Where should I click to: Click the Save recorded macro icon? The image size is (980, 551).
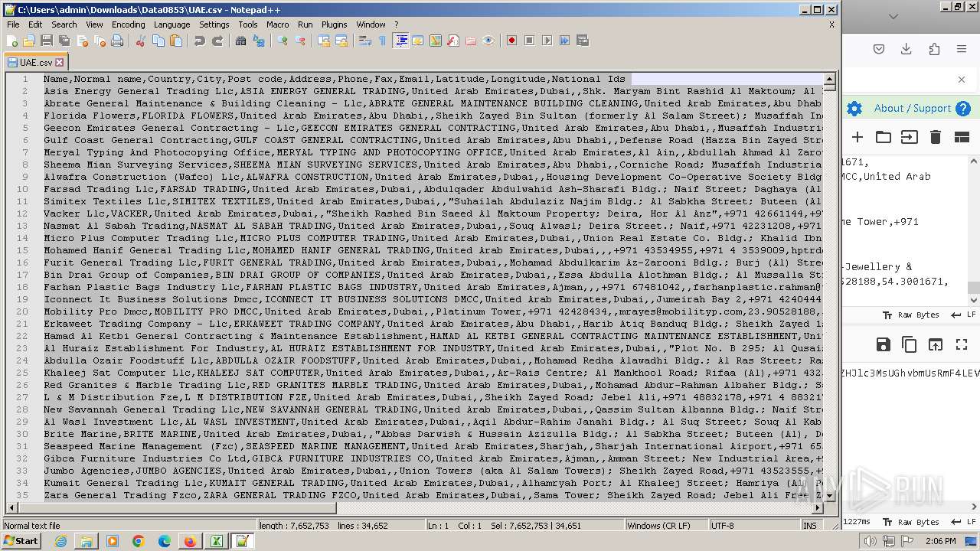[x=583, y=41]
